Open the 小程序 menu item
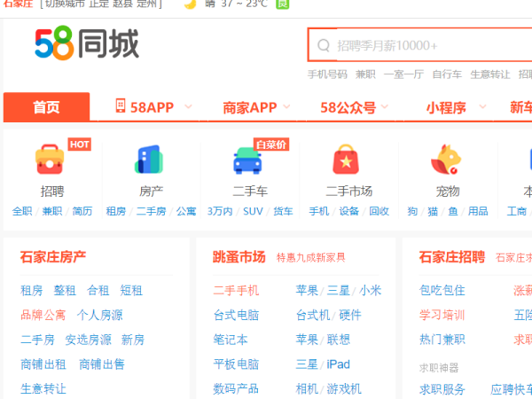The height and width of the screenshot is (399, 532). pos(446,107)
